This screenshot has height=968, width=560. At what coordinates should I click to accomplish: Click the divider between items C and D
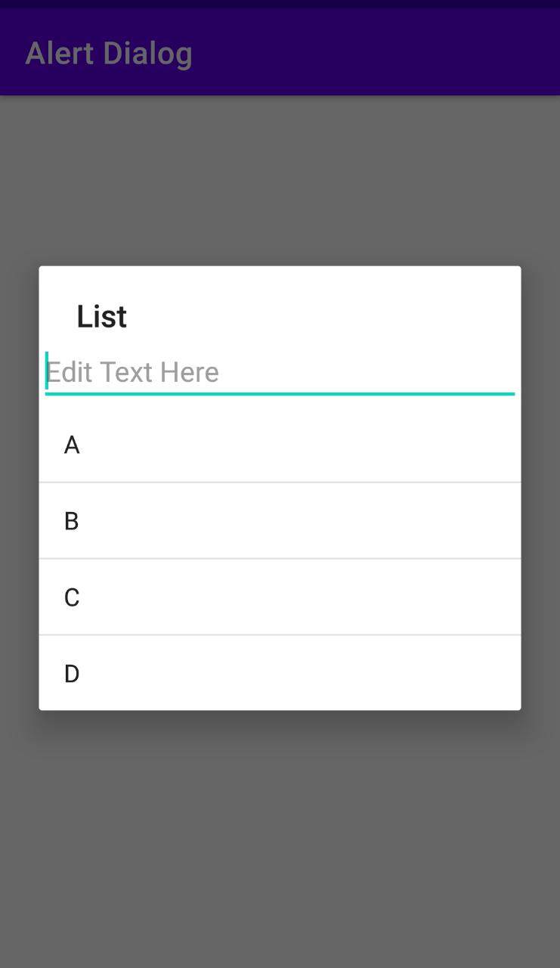pos(280,634)
